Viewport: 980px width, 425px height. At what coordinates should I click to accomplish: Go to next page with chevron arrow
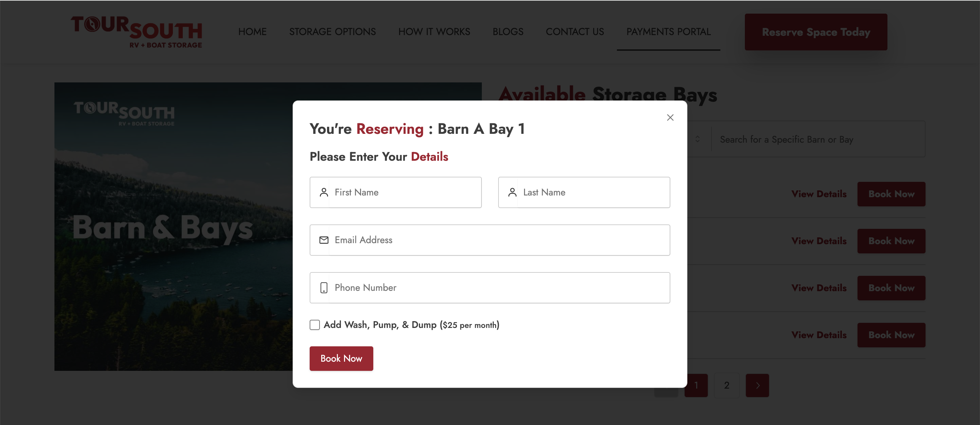point(757,385)
